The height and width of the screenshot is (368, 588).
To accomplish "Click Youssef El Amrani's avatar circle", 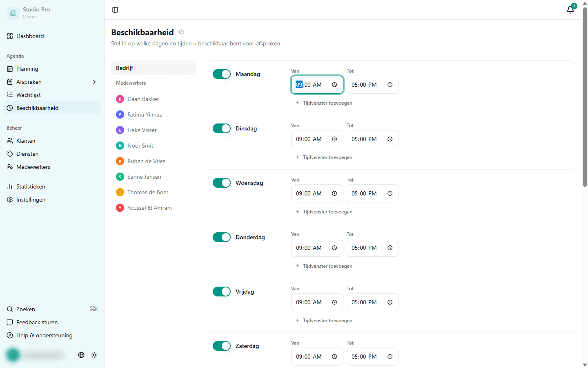I will pyautogui.click(x=120, y=208).
